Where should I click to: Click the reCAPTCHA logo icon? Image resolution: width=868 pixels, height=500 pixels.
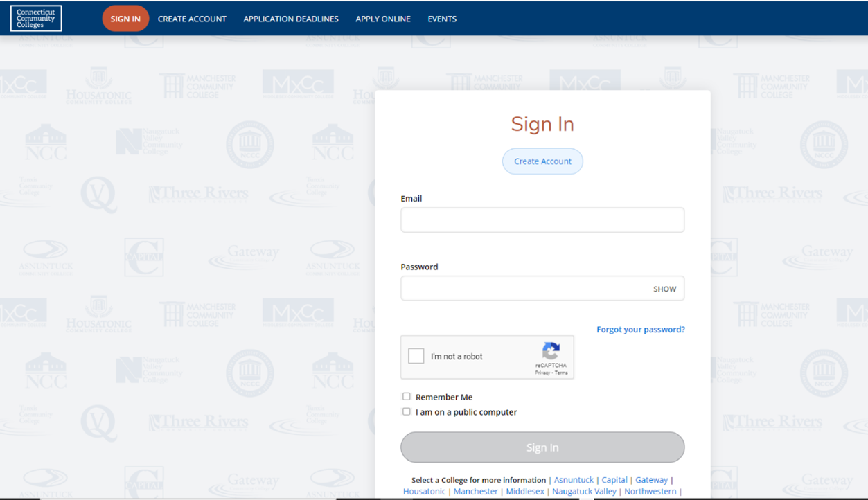click(551, 351)
